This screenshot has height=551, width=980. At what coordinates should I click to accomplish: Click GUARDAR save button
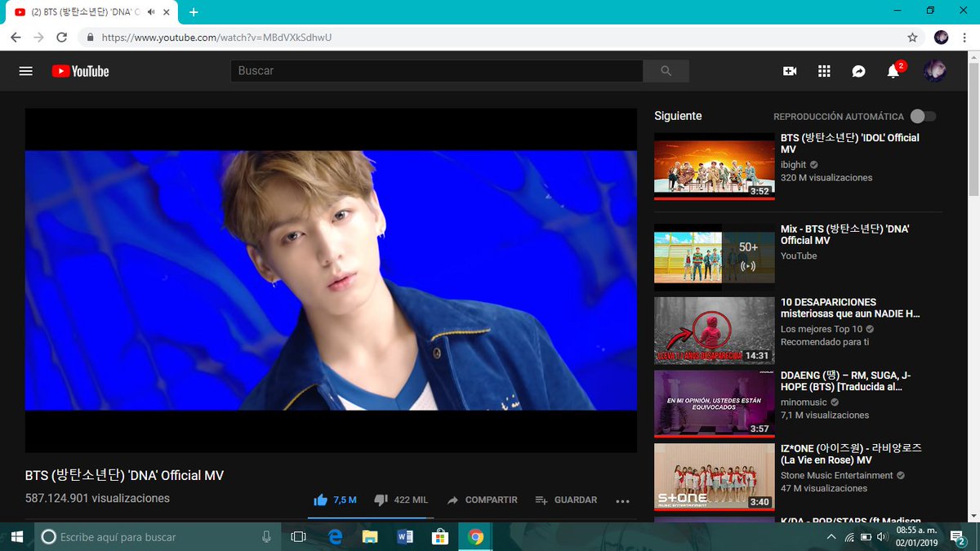[x=566, y=500]
